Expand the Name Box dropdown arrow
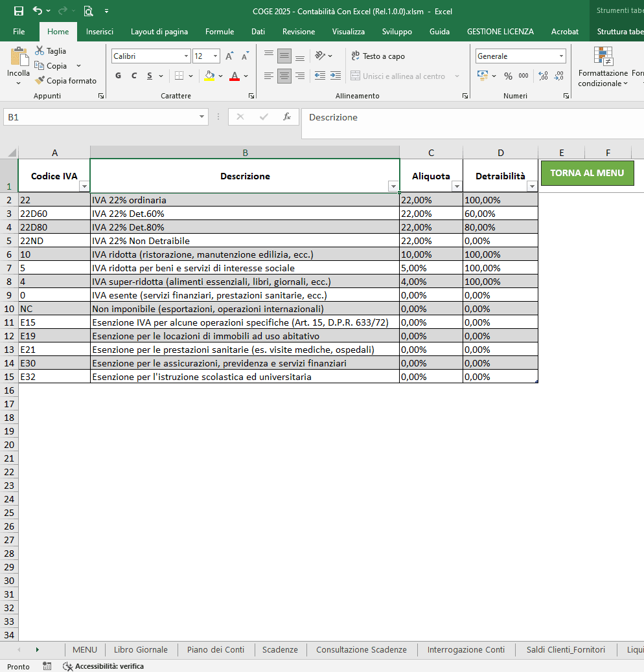 [201, 117]
